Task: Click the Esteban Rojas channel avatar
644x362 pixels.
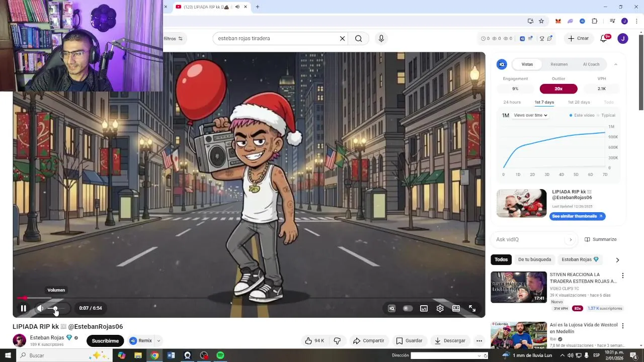Action: click(19, 340)
